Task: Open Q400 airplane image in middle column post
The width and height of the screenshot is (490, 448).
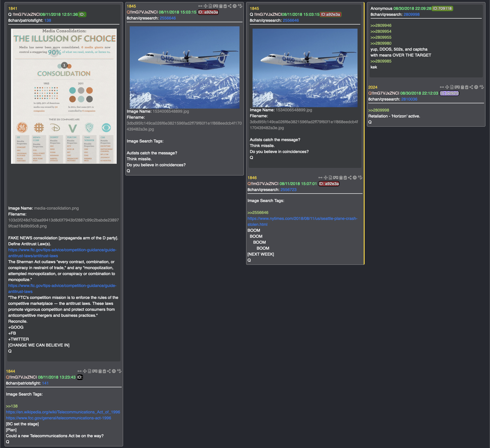Action: click(184, 67)
